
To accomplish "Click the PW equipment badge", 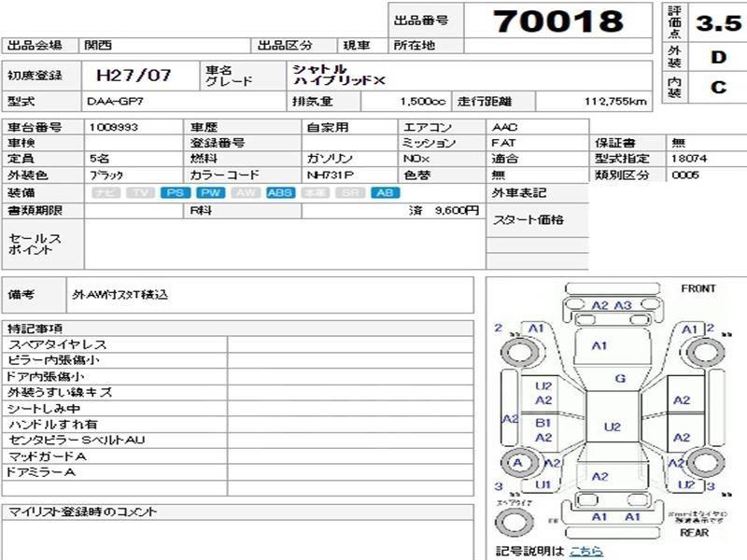I will (211, 193).
